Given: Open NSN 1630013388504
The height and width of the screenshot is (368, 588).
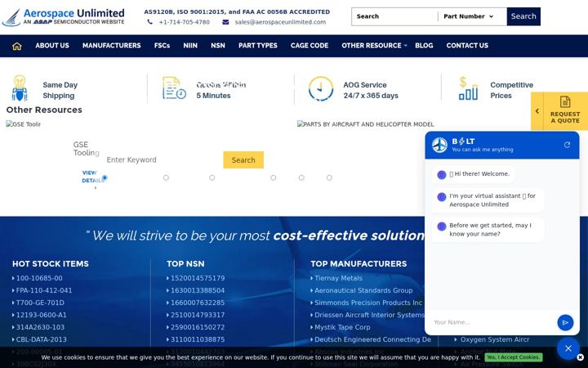Looking at the screenshot, I should pyautogui.click(x=198, y=290).
